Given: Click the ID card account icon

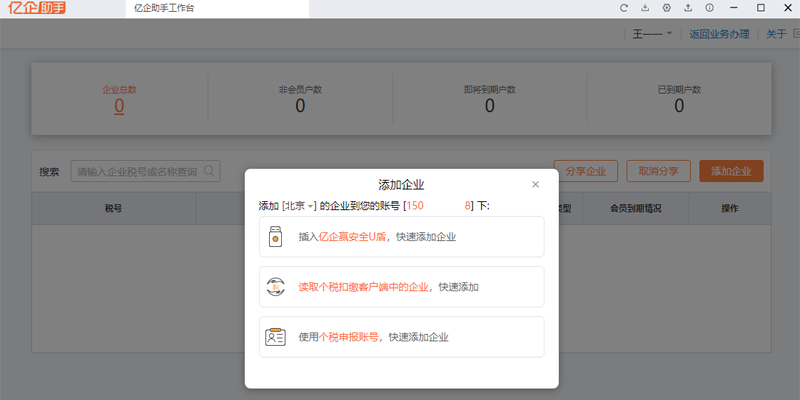Looking at the screenshot, I should [x=276, y=337].
